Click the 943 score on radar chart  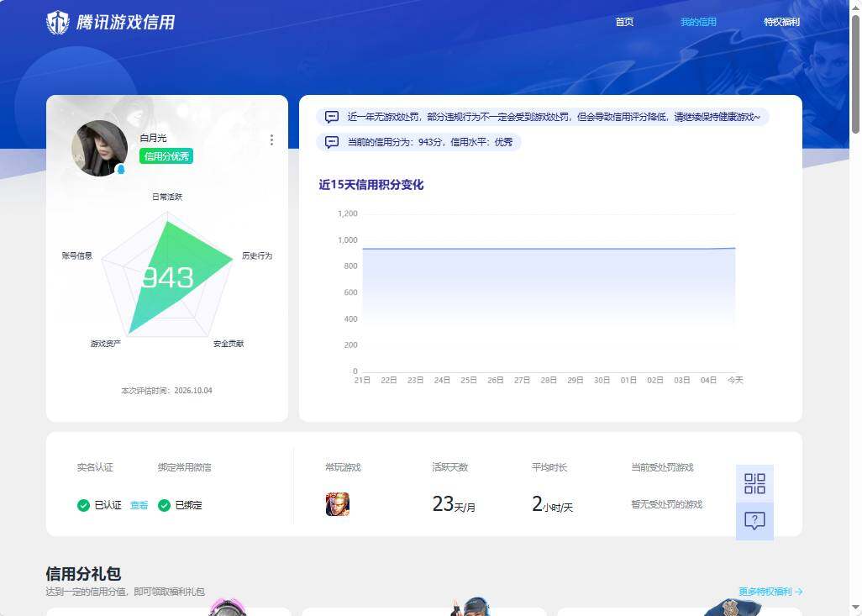(x=168, y=278)
